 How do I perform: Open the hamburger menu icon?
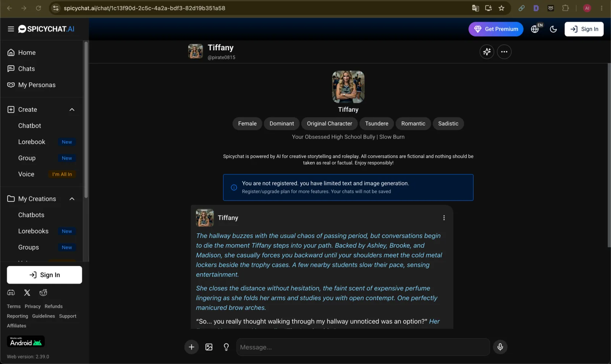pos(11,29)
